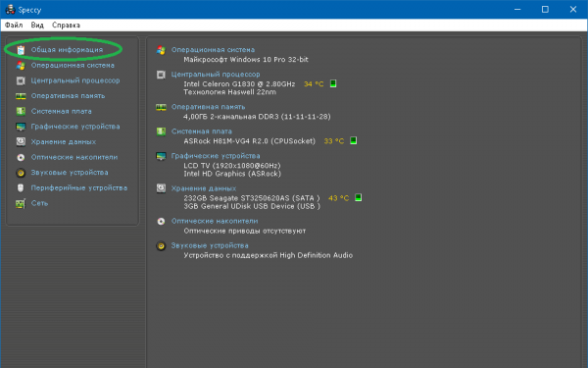Select Звуковые устройства in sidebar
The height and width of the screenshot is (368, 588).
click(x=70, y=173)
